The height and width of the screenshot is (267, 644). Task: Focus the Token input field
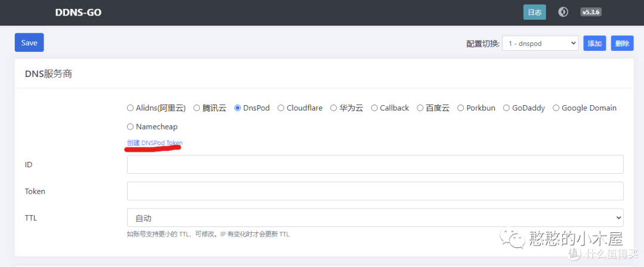[x=375, y=191]
